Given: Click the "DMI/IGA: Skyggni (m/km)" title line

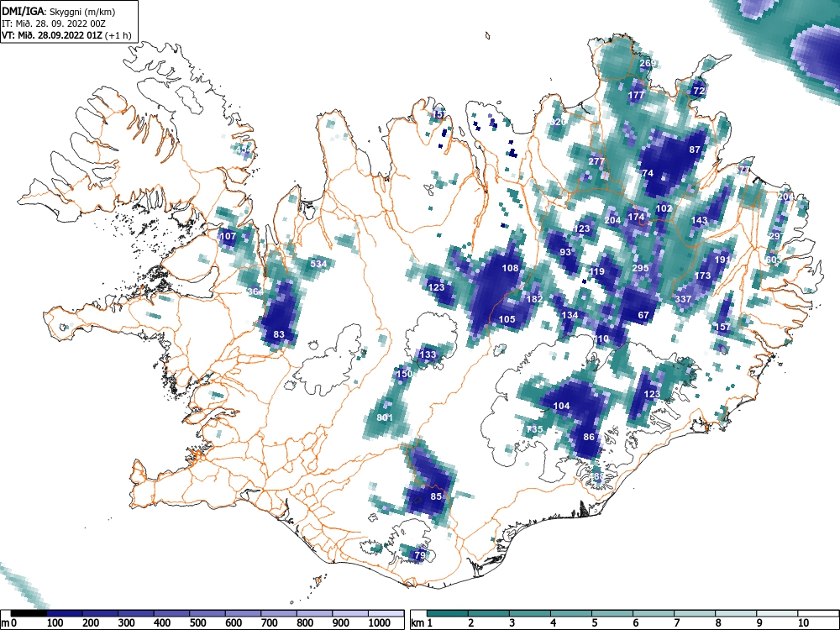Looking at the screenshot, I should 58,11.
